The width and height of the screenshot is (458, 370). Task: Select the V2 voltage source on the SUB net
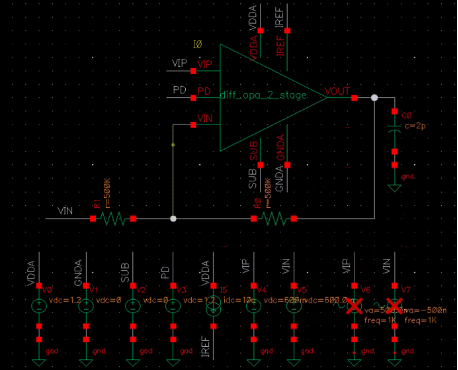click(x=133, y=306)
